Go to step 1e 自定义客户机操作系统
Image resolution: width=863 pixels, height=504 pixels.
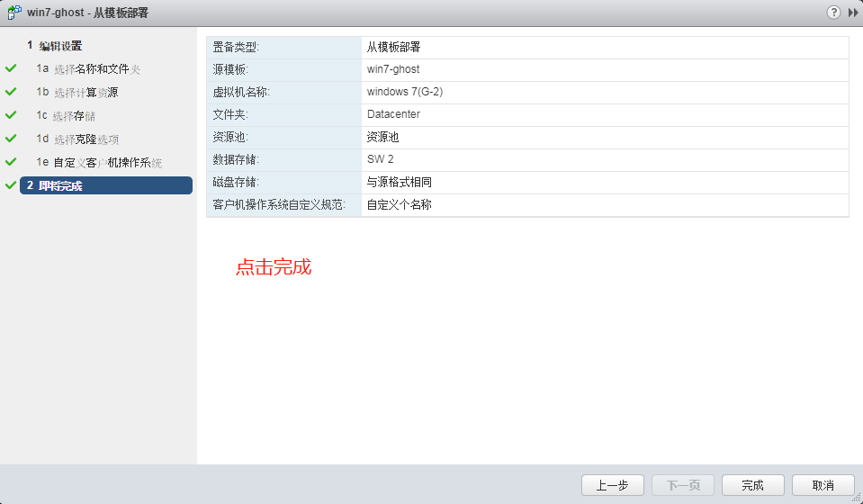click(99, 162)
